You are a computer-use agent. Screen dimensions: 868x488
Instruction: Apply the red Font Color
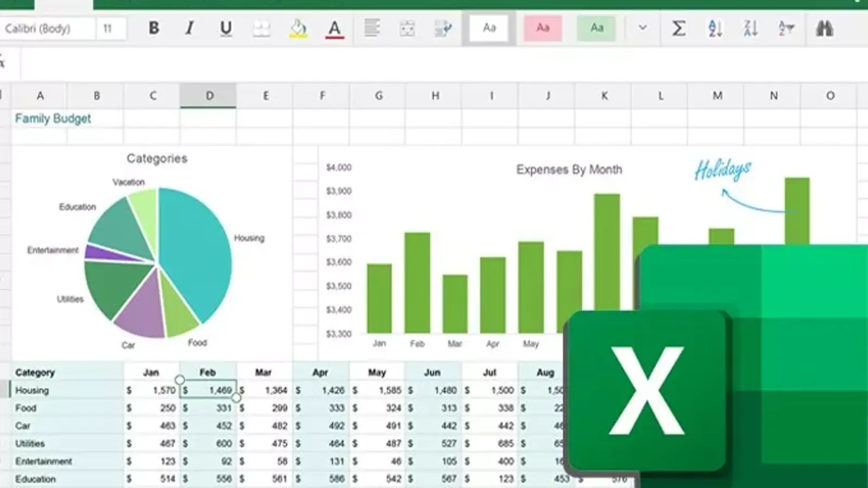(335, 28)
